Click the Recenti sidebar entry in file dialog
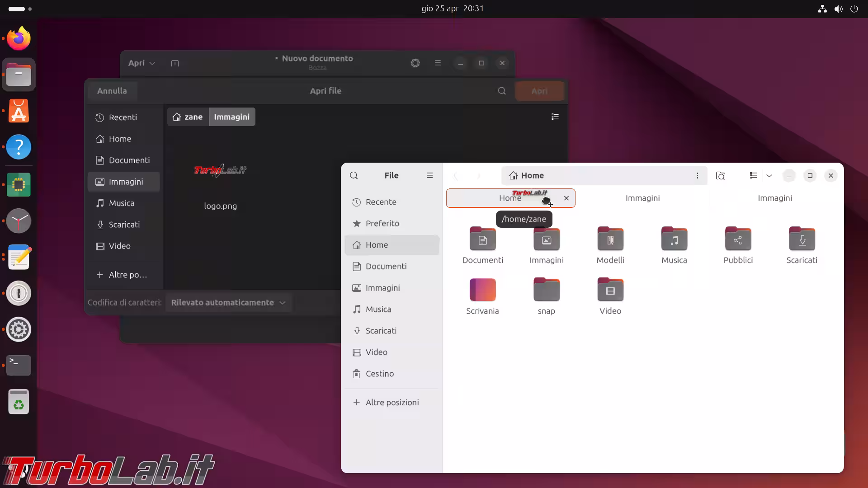868x488 pixels. 123,117
